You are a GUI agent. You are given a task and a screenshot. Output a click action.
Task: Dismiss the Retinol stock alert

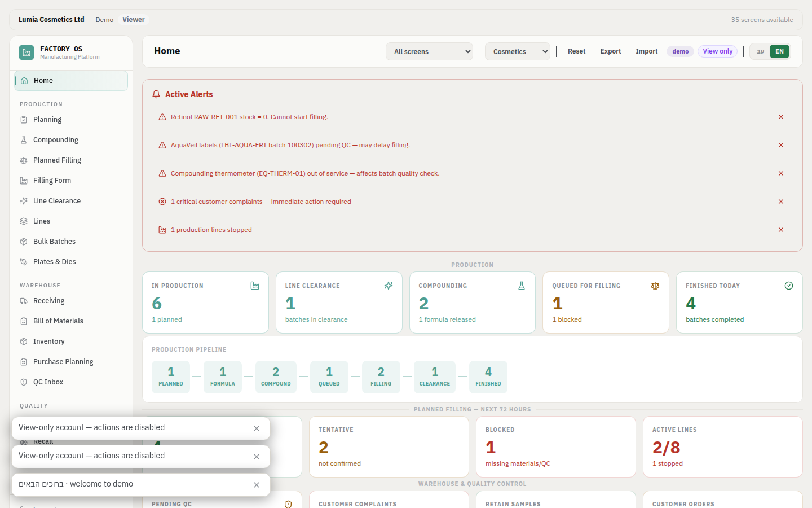click(781, 117)
